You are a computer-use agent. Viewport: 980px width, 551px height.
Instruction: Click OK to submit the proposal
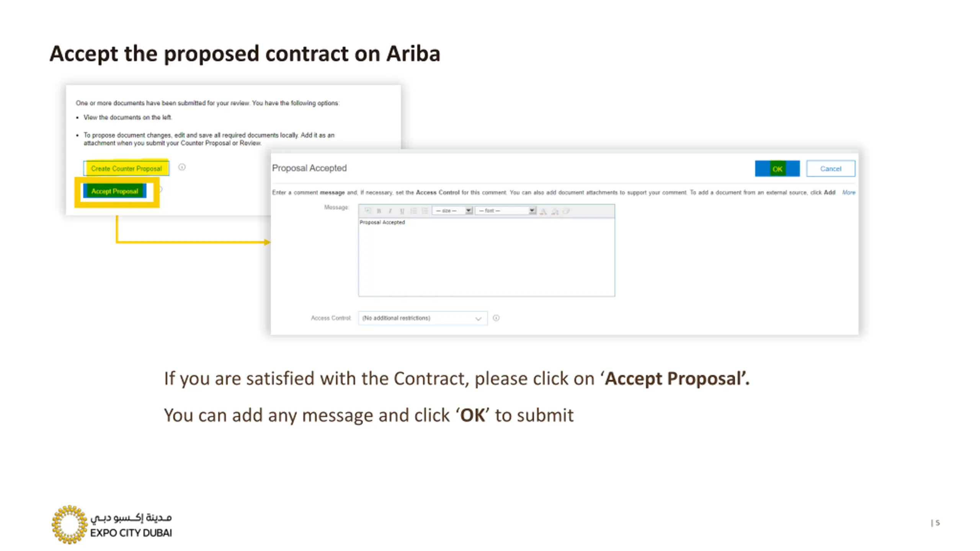click(x=777, y=169)
